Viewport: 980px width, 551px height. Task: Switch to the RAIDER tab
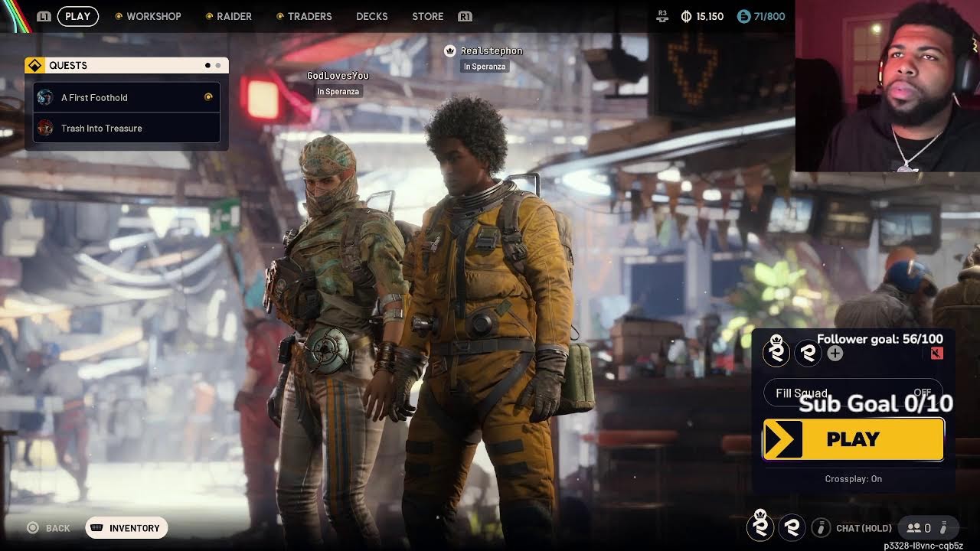coord(228,16)
